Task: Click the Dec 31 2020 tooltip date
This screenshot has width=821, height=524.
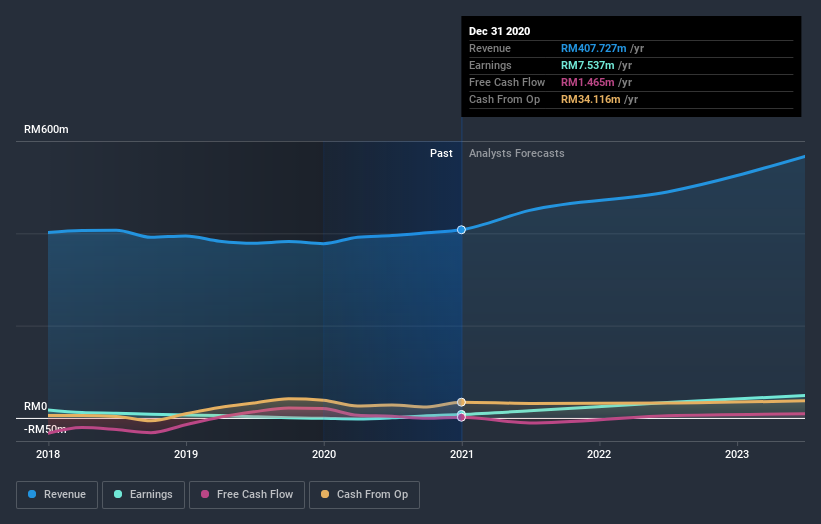Action: click(500, 31)
